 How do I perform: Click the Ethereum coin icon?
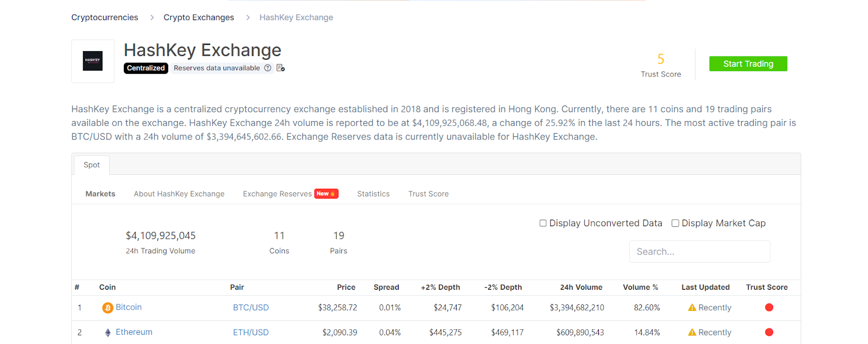pos(107,333)
